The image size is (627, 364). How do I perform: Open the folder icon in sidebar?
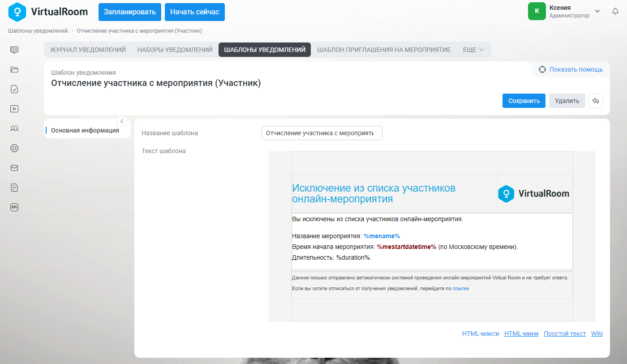[x=14, y=69]
